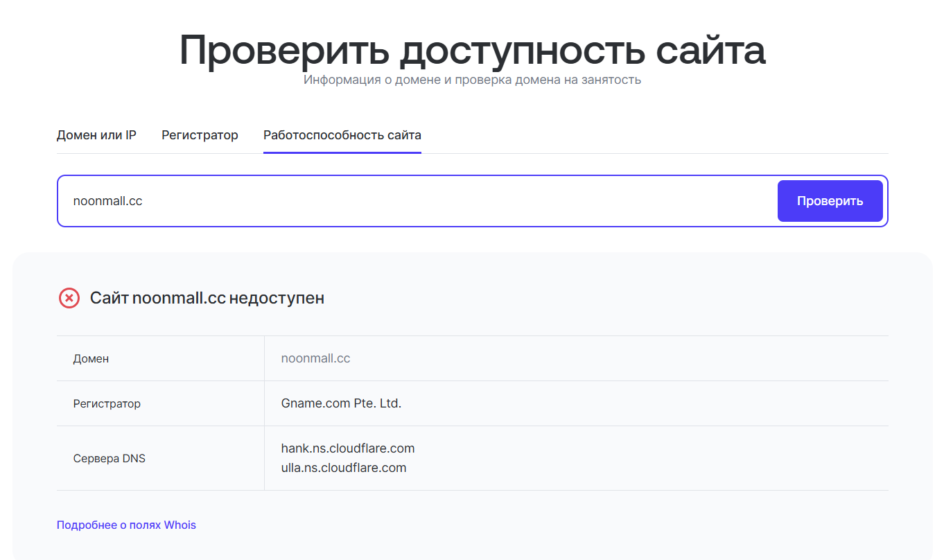Click the noonmall.cc value in the Домен row
Viewport: 944px width, 560px height.
click(x=315, y=358)
